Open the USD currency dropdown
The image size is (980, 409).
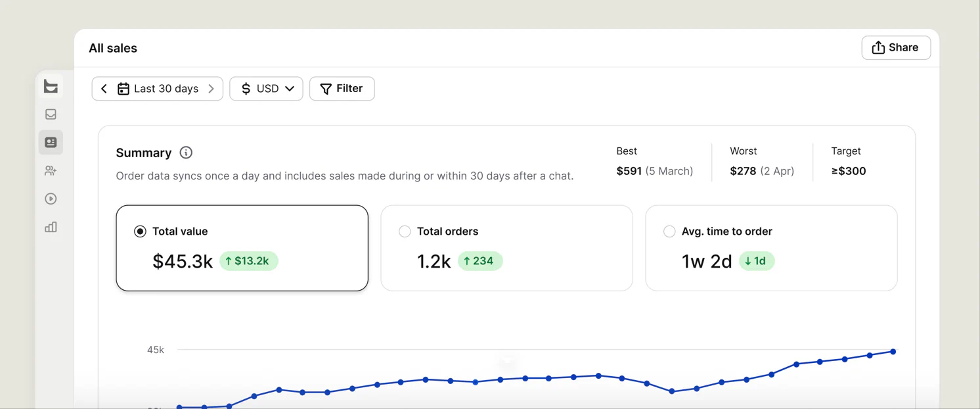tap(266, 89)
